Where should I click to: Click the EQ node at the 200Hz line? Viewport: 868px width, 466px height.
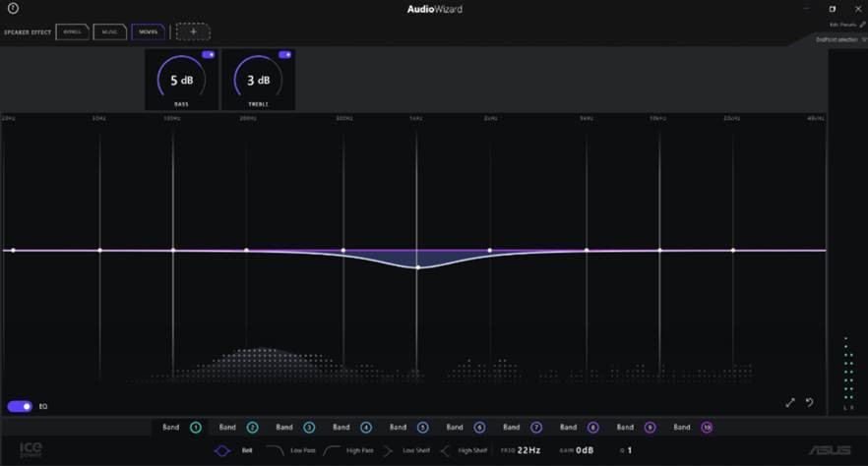pos(247,251)
